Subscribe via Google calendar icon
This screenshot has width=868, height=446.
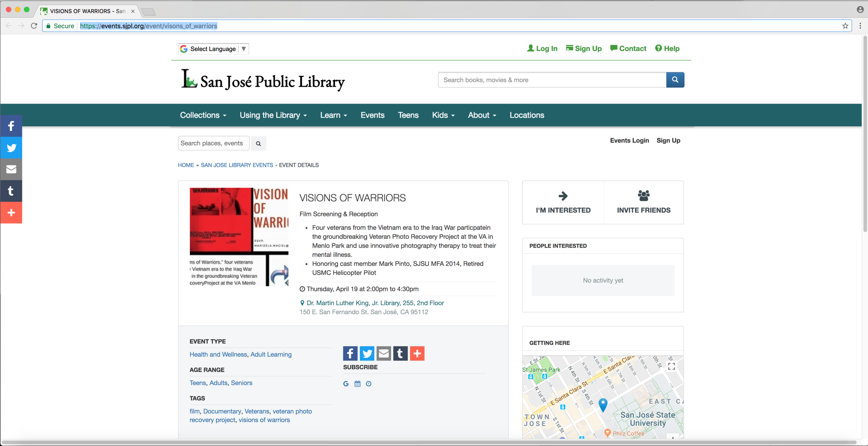pos(346,384)
